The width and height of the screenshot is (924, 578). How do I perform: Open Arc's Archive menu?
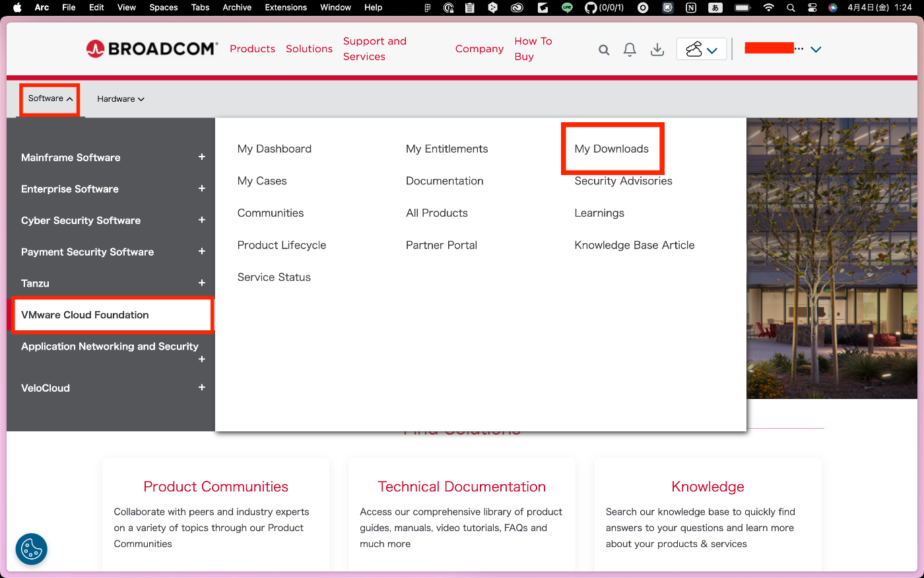pos(237,7)
